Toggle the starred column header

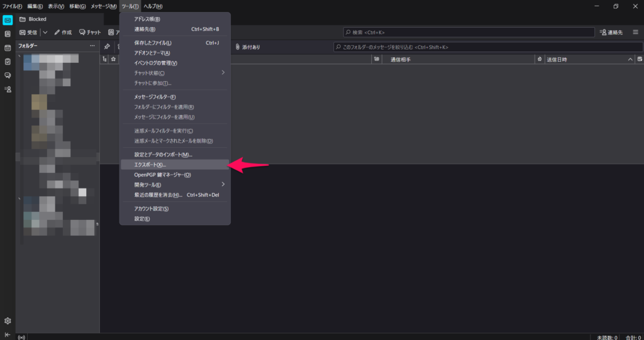point(113,59)
